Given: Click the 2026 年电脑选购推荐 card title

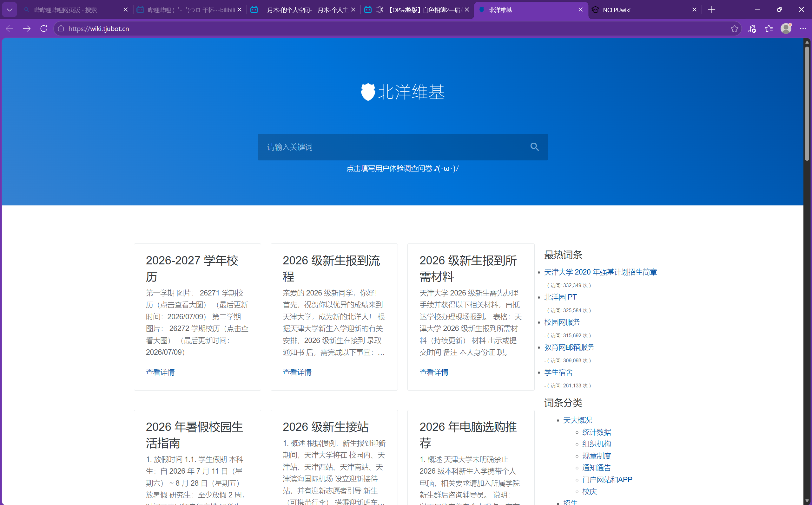Looking at the screenshot, I should click(x=468, y=435).
